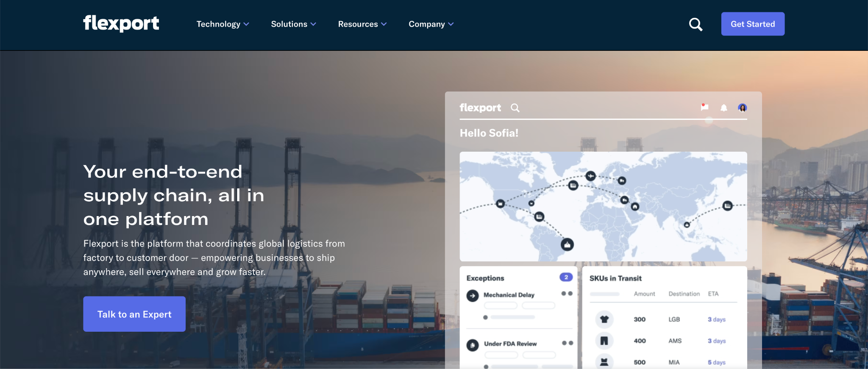
Task: Click the "Hello Sofia!" greeting
Action: click(x=489, y=133)
